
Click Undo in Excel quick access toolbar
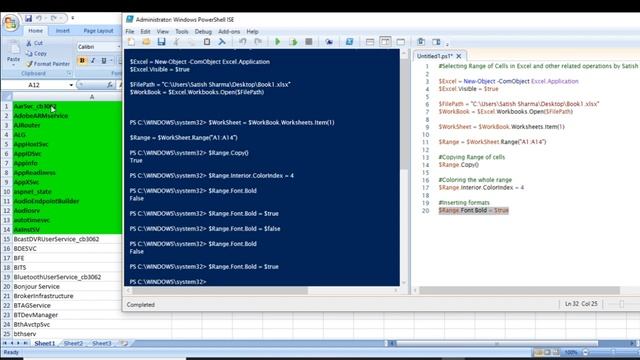tap(39, 18)
